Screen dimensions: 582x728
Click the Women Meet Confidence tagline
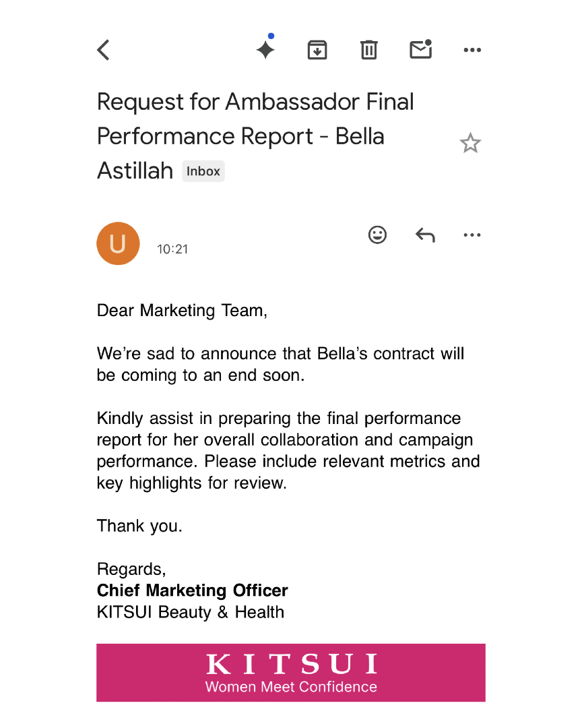291,687
